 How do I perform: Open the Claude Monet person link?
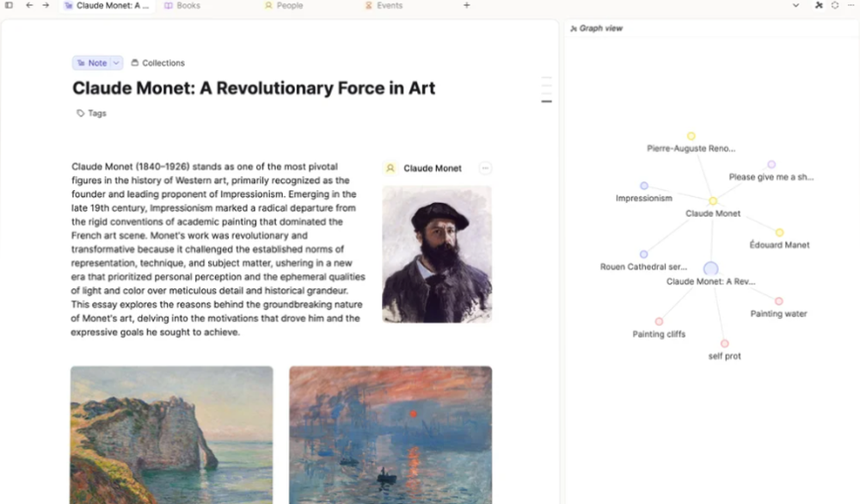pyautogui.click(x=433, y=169)
